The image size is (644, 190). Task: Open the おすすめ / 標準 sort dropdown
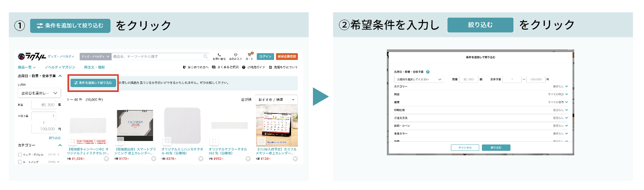point(276,100)
